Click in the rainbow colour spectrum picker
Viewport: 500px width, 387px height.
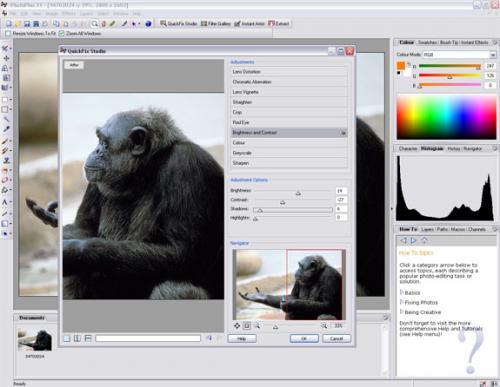[x=446, y=117]
